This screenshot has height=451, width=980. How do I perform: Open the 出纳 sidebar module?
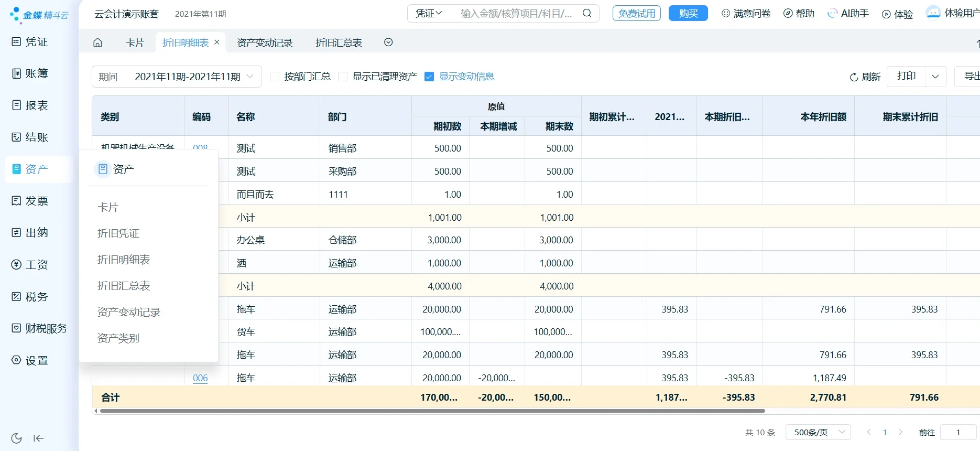tap(30, 233)
